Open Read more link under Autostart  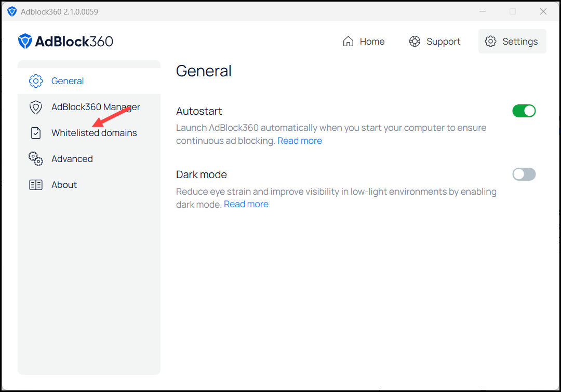[x=300, y=141]
